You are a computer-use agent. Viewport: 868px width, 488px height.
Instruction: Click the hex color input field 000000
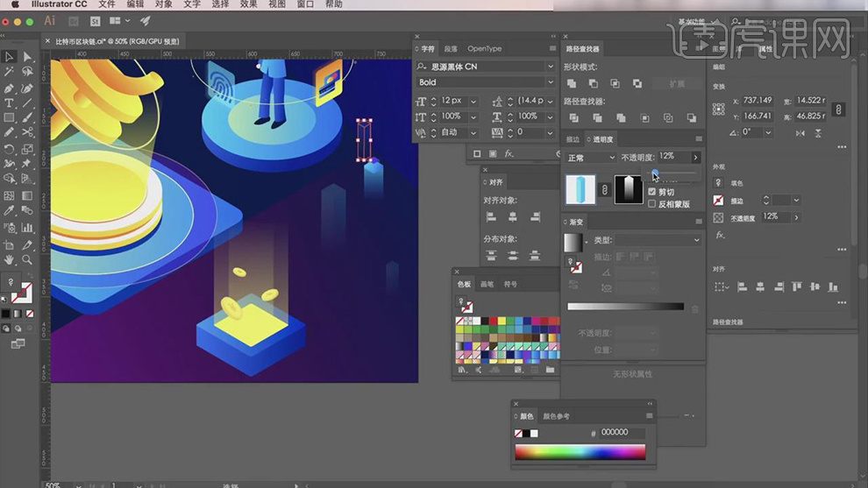(623, 433)
